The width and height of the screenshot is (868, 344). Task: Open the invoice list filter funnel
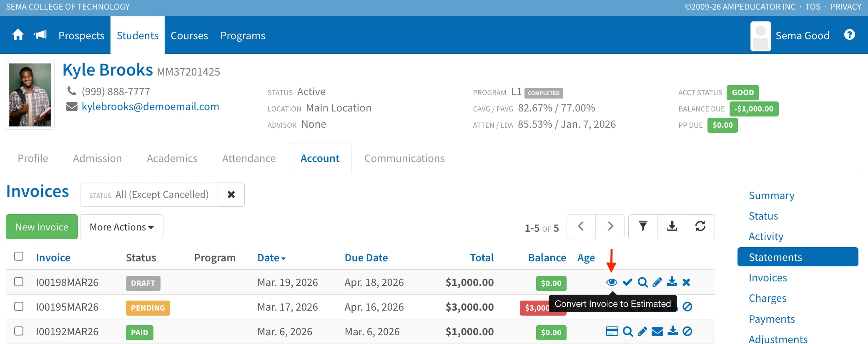(x=643, y=226)
